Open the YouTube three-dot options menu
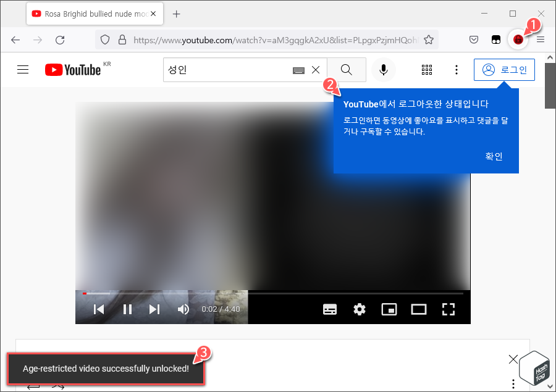 457,70
